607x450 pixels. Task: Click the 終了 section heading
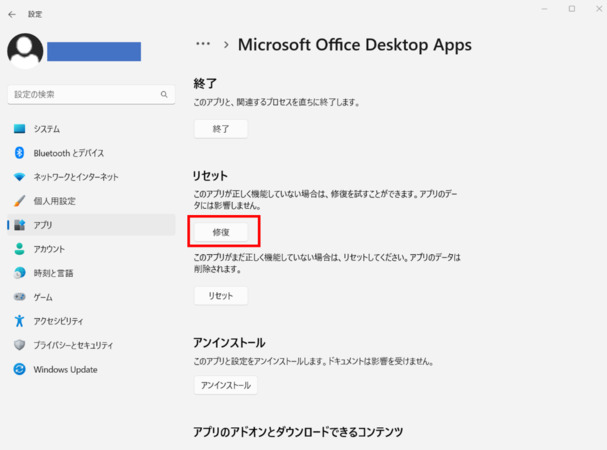point(205,83)
